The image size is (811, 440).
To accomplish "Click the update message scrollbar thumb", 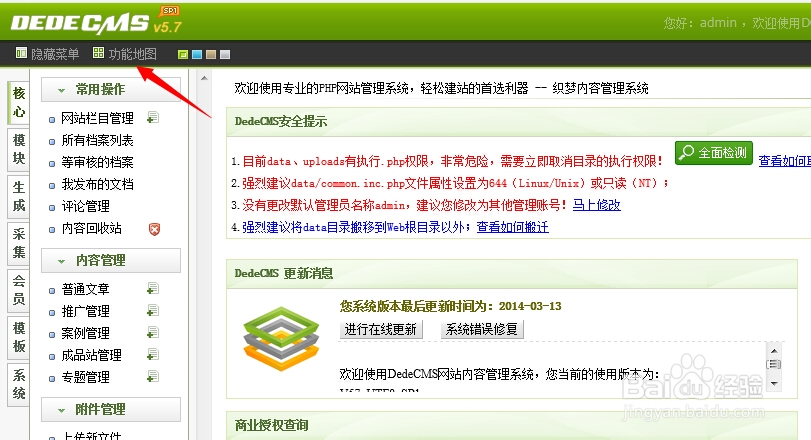I will pyautogui.click(x=774, y=365).
